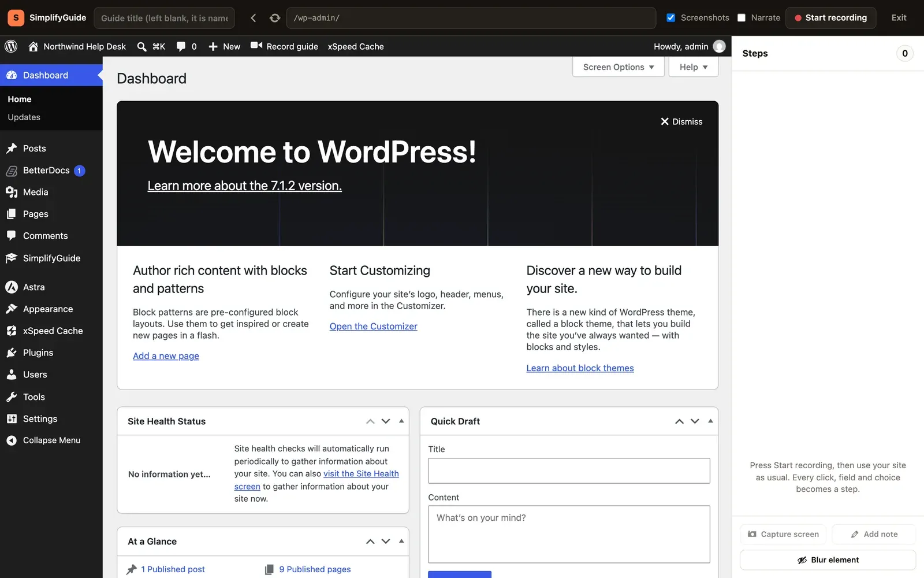
Task: Collapse the At a Glance panel triangle
Action: (x=401, y=542)
